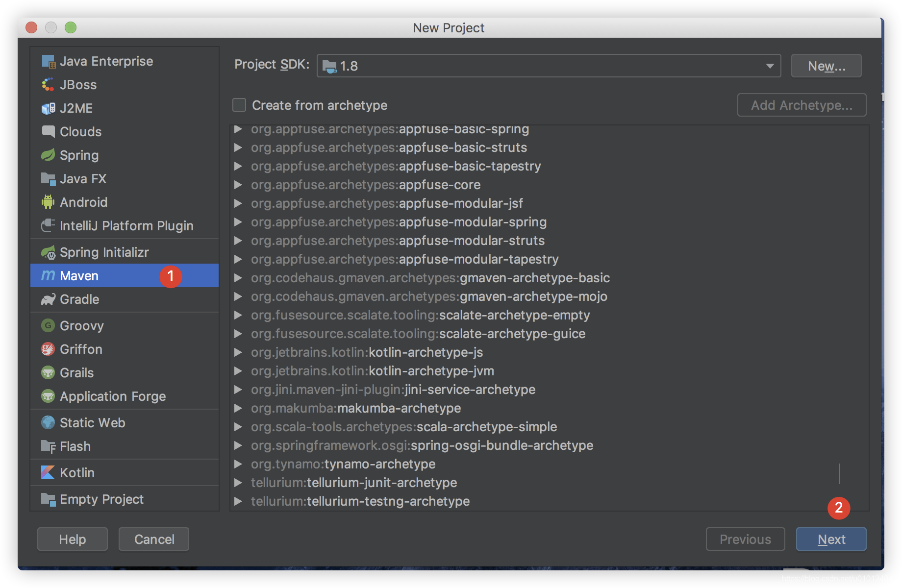Screen dimensions: 902x588
Task: Click the Griffon icon
Action: pyautogui.click(x=48, y=349)
